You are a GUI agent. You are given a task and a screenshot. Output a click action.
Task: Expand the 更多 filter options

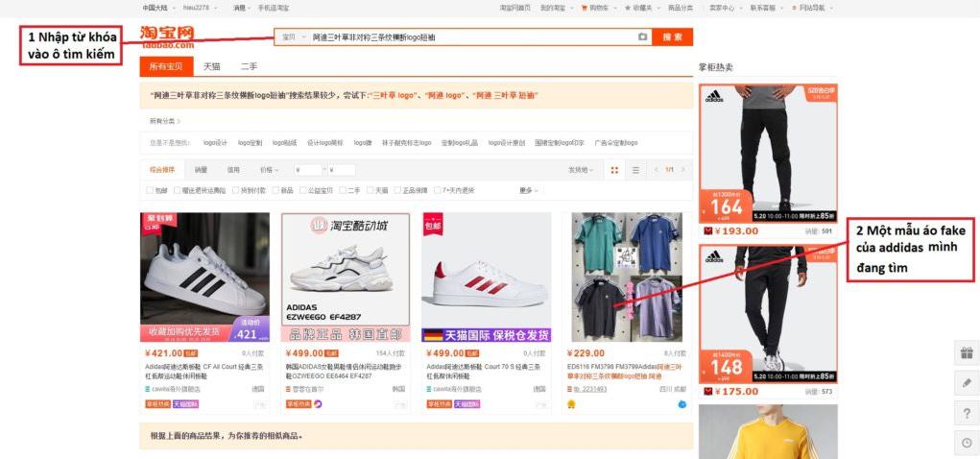pos(528,190)
